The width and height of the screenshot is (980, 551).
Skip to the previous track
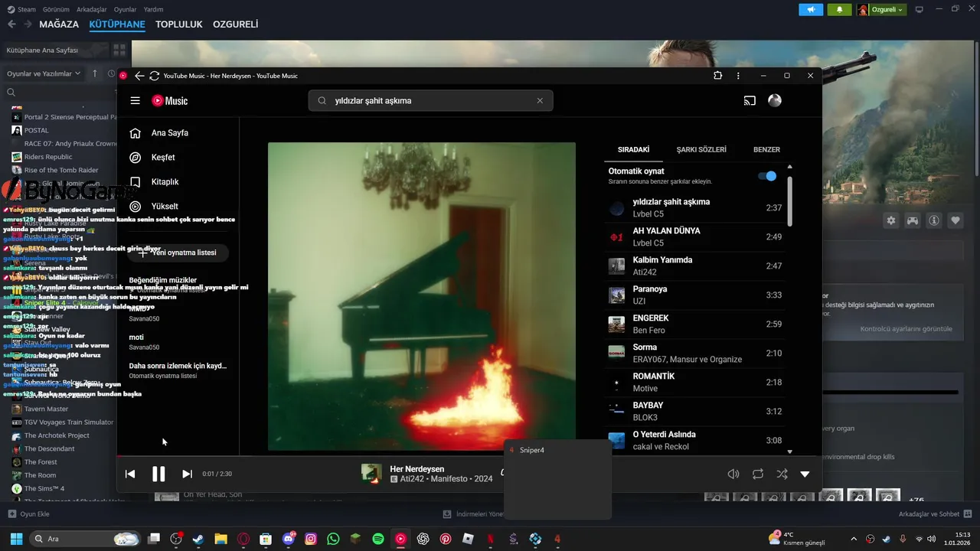point(130,474)
